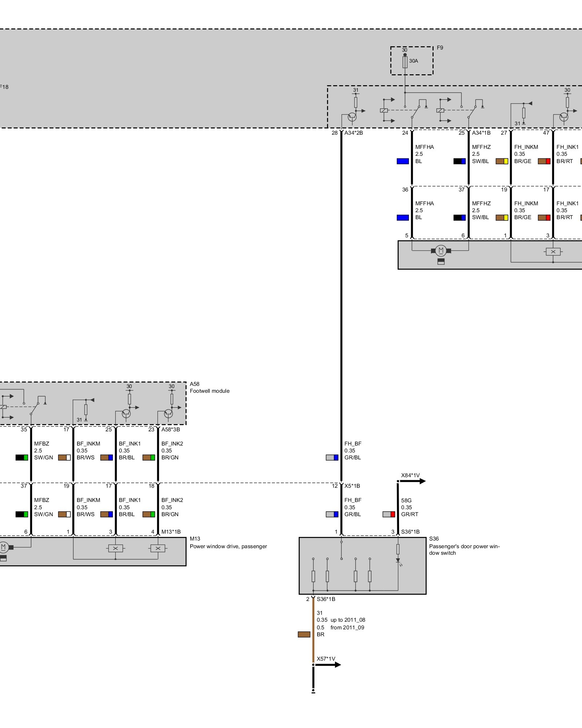Screen dimensions: 582x728
Task: Click the transistor symbol above pin 28
Action: pos(352,117)
